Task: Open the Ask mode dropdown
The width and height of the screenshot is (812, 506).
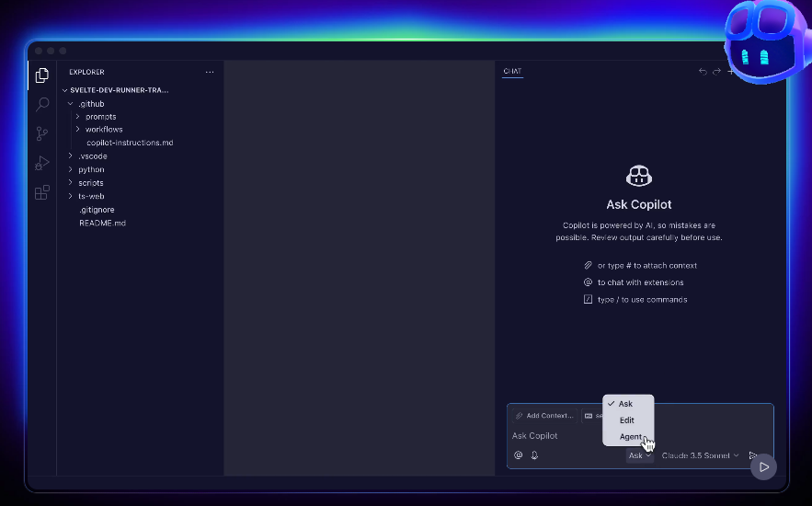Action: (x=639, y=455)
